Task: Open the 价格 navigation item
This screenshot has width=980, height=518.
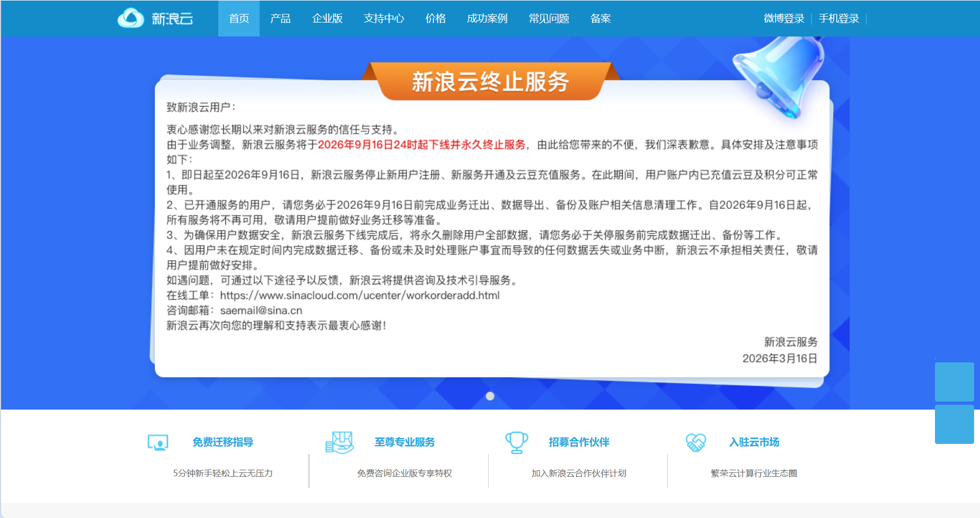Action: pyautogui.click(x=436, y=18)
